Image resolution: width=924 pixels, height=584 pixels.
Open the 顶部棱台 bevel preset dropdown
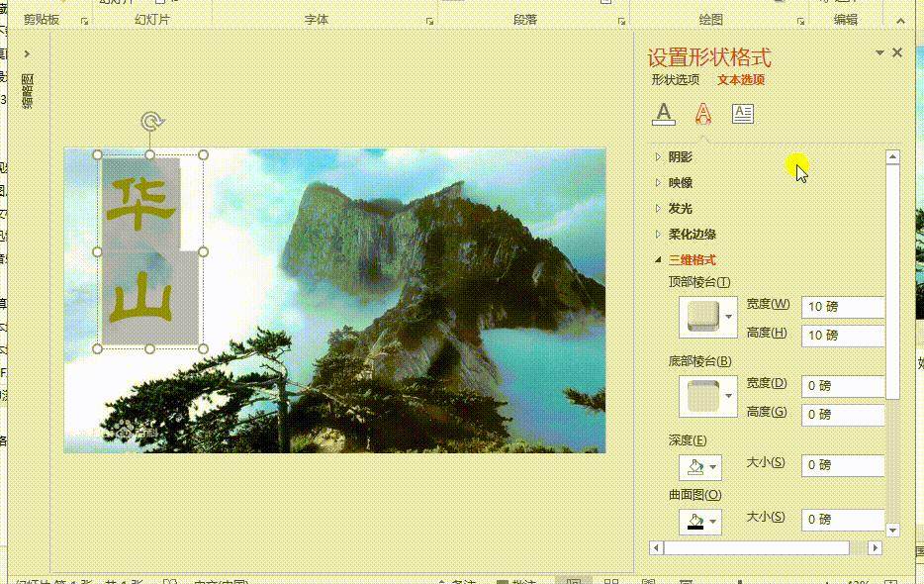pyautogui.click(x=708, y=317)
